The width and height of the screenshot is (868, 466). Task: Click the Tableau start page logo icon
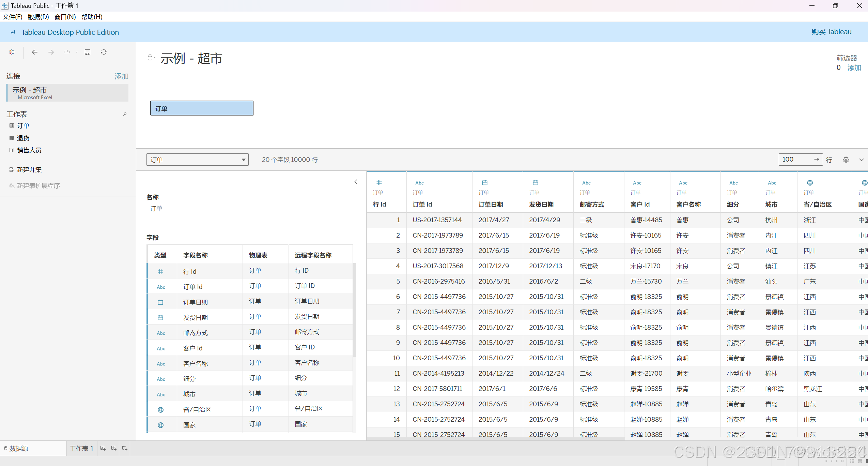pyautogui.click(x=12, y=52)
